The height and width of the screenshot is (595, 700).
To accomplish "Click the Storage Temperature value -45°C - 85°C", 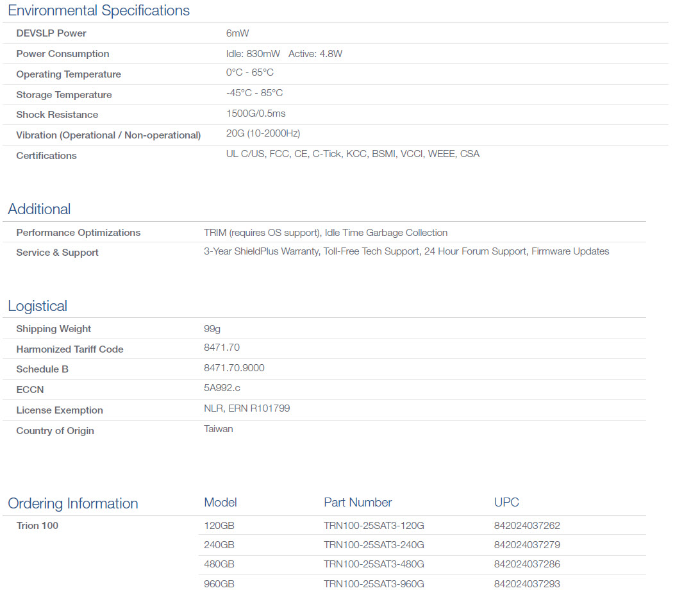I will click(254, 93).
